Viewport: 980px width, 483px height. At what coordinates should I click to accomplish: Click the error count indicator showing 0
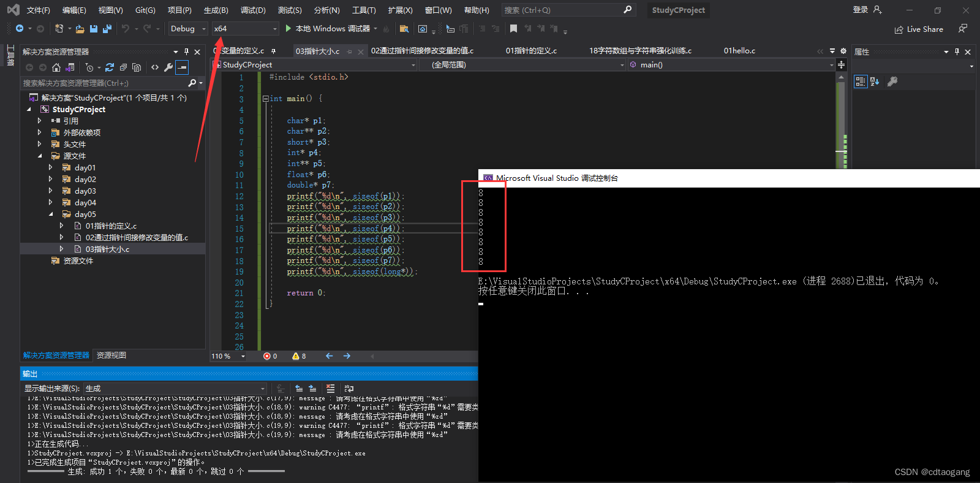pyautogui.click(x=270, y=356)
